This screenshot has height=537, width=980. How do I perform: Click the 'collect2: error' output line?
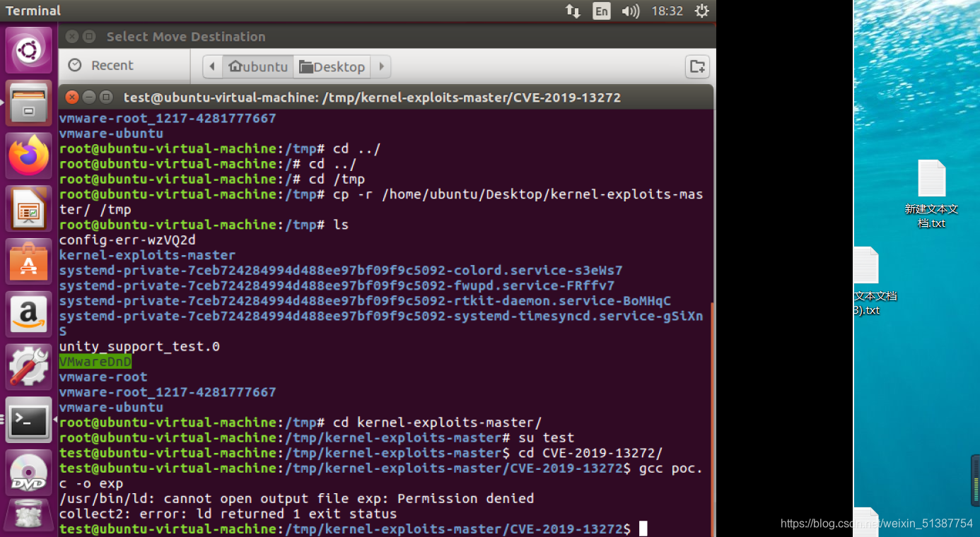pos(228,514)
